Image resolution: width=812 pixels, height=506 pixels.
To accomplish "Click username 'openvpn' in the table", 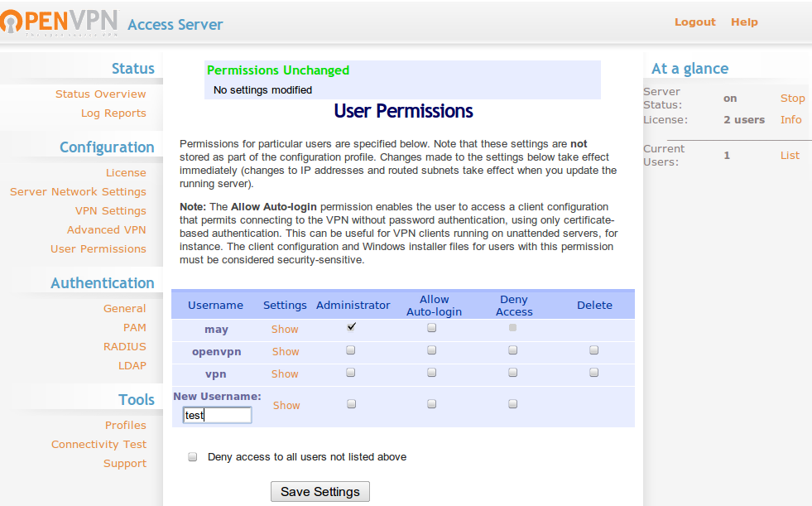I will [x=217, y=352].
